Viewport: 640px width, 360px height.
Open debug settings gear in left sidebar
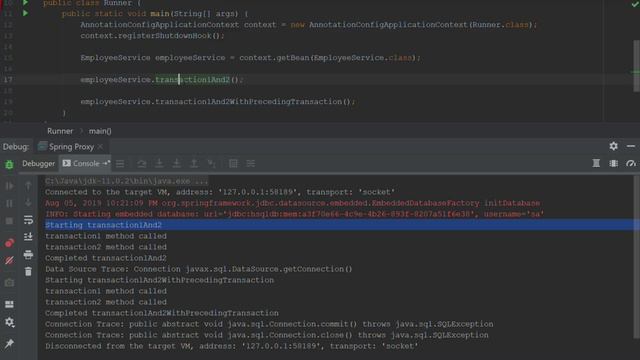(x=9, y=322)
